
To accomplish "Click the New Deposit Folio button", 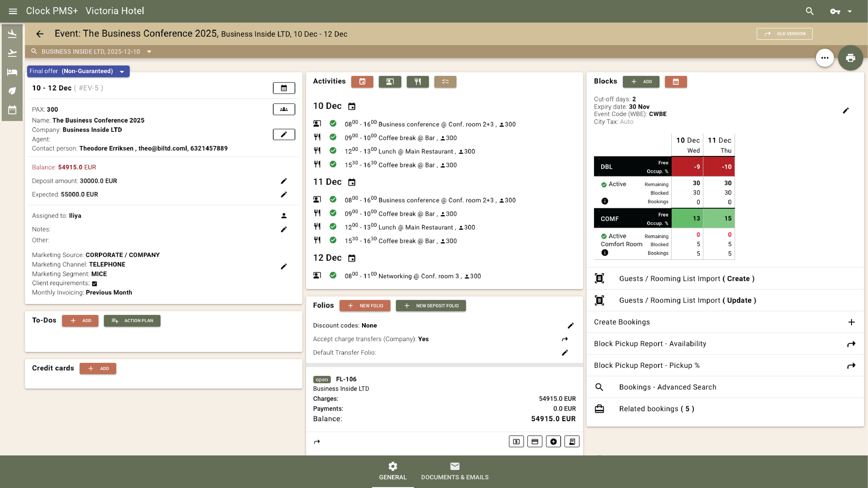I will [431, 306].
